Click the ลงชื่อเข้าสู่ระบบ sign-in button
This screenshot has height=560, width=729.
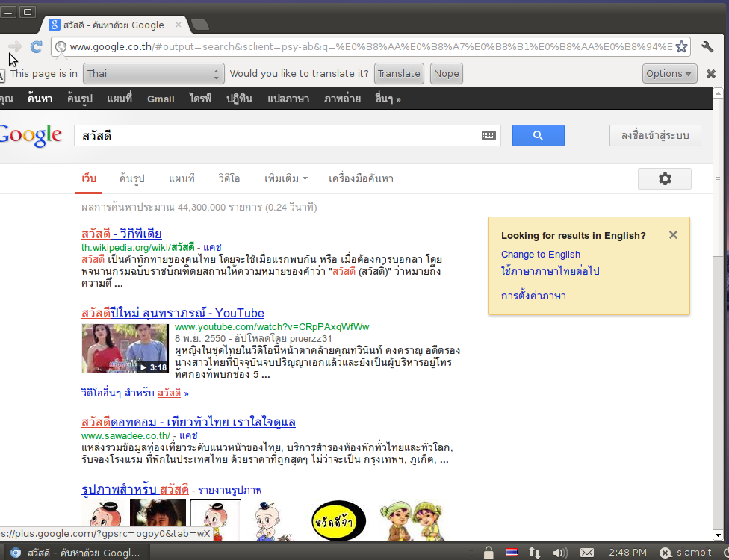click(655, 136)
